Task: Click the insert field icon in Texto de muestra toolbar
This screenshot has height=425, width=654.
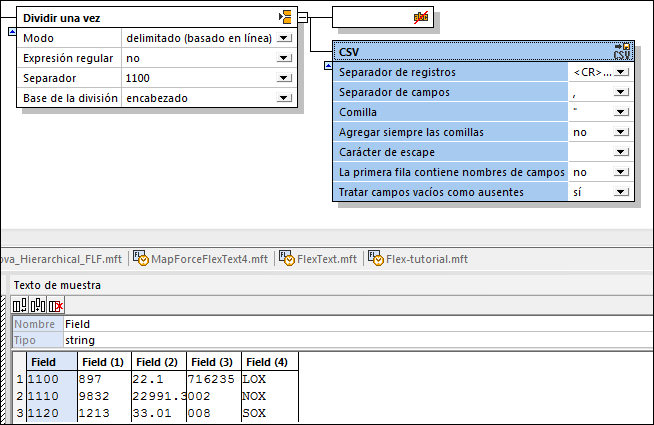Action: coord(38,305)
